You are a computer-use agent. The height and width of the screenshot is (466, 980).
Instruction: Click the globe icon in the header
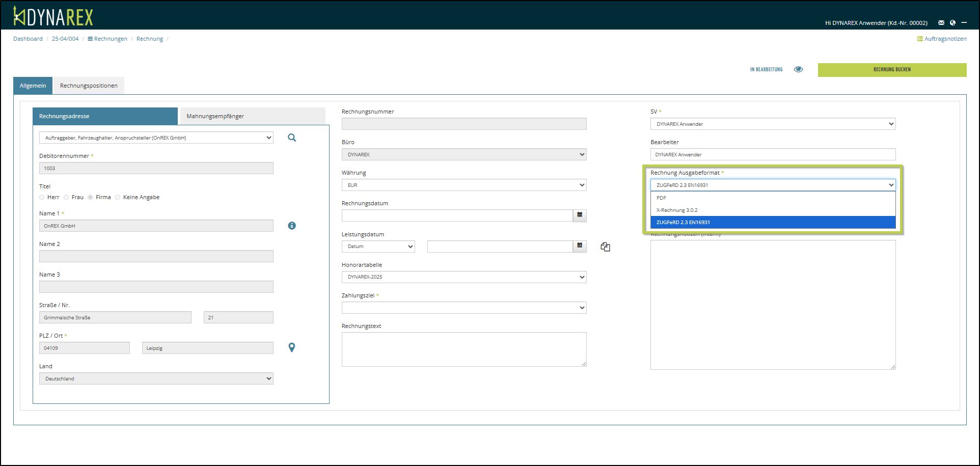click(x=952, y=23)
